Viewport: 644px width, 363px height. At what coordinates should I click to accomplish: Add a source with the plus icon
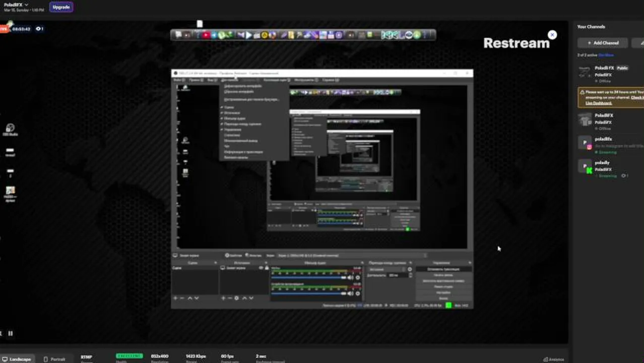tap(223, 298)
